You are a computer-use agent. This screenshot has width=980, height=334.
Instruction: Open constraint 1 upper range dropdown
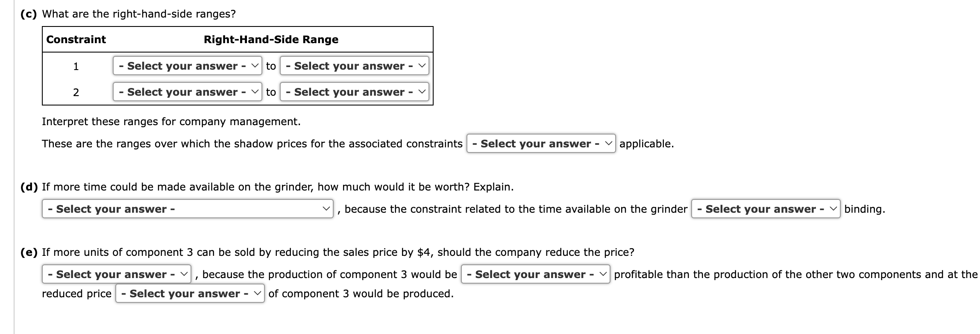355,66
